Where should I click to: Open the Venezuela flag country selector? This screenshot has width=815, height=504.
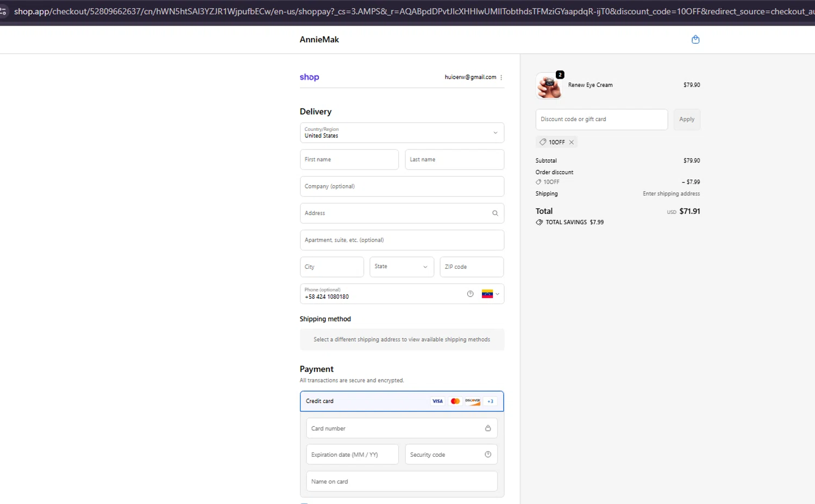pyautogui.click(x=491, y=294)
